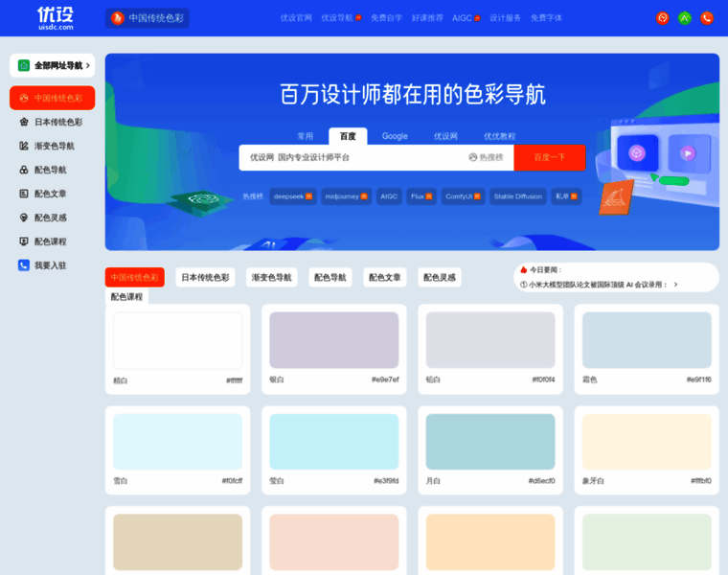Switch to the 优设网 search tab

[x=445, y=136]
